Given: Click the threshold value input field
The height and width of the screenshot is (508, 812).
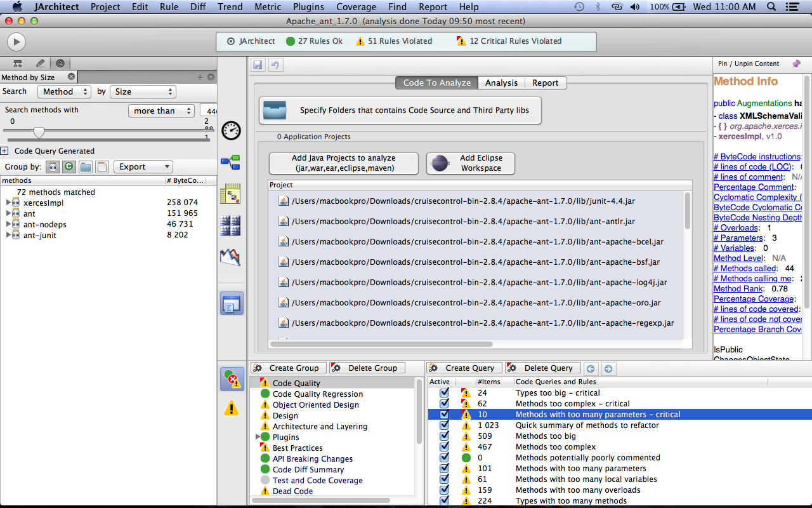Looking at the screenshot, I should 209,111.
